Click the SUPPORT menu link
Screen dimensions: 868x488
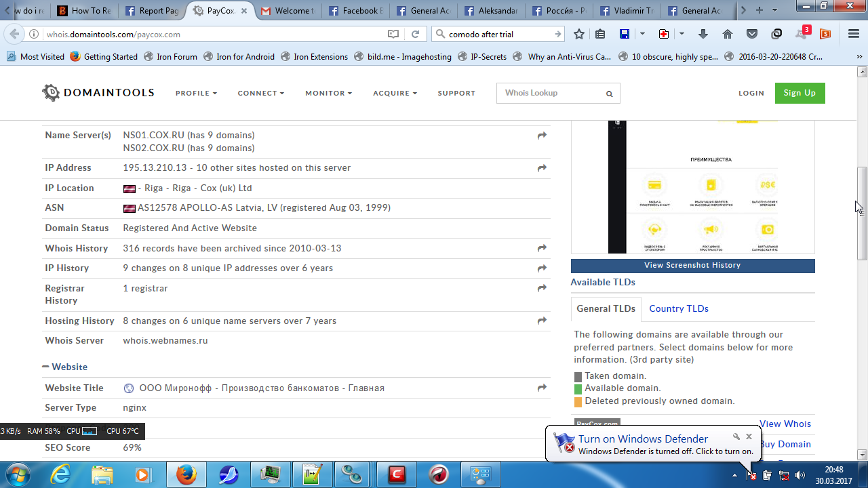click(x=456, y=94)
